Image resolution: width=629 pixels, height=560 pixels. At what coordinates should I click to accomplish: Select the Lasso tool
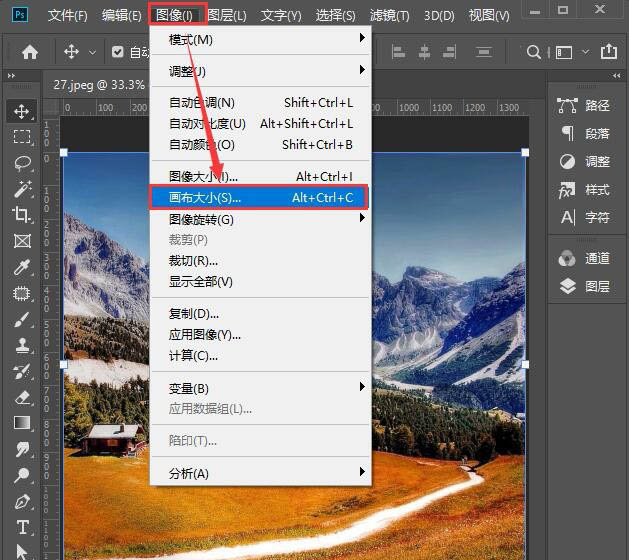pos(22,163)
